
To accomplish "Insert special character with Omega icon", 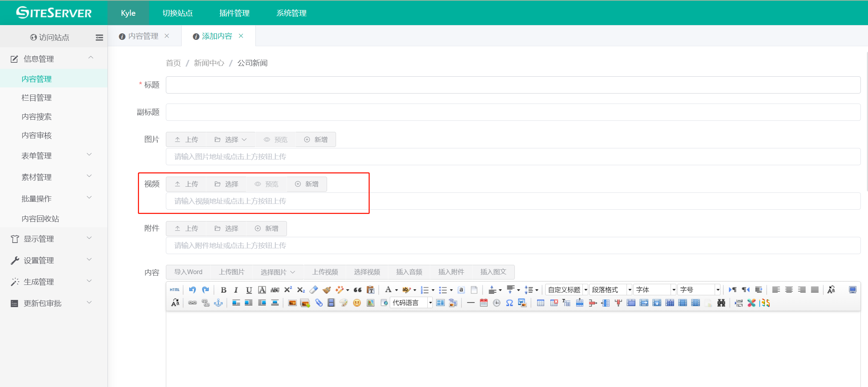I will pos(509,303).
